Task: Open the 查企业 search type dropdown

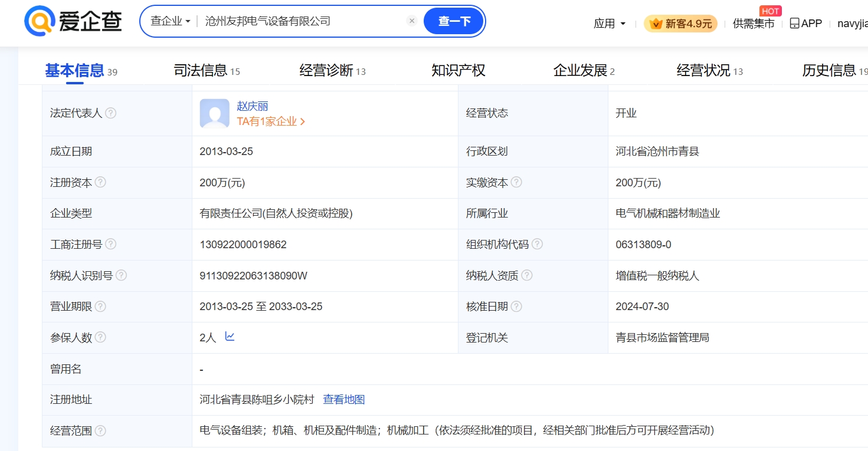Action: (x=170, y=21)
